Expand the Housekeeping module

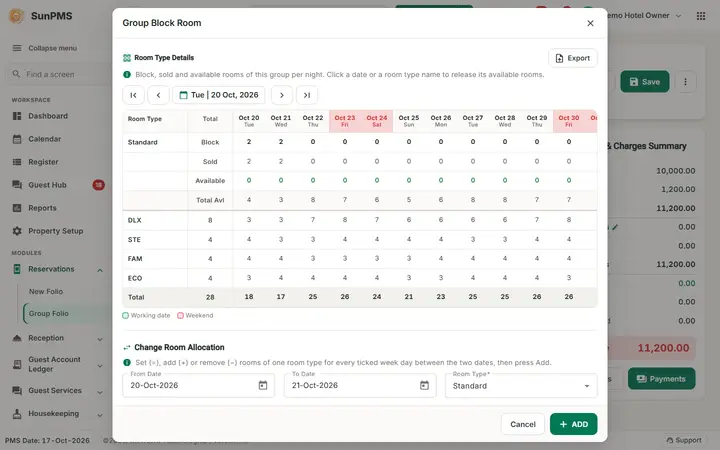pos(100,415)
